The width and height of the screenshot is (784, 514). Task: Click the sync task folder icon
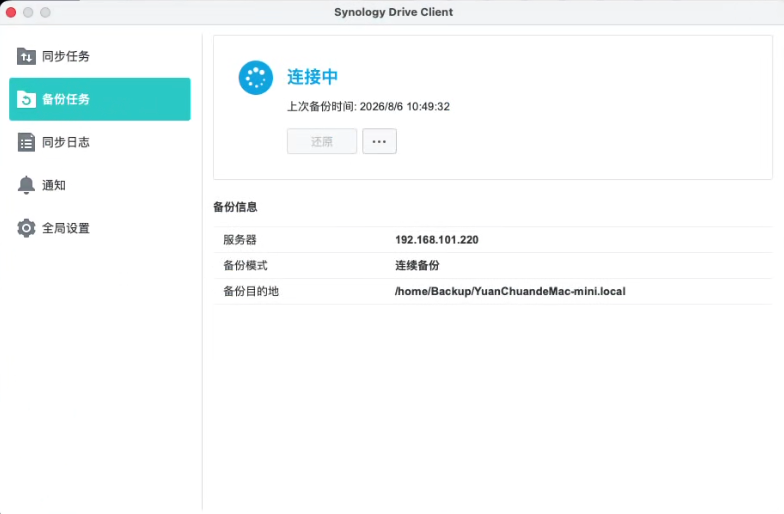26,56
